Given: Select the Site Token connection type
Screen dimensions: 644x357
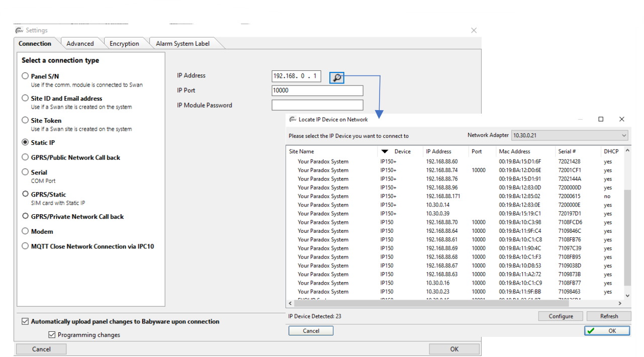Looking at the screenshot, I should pyautogui.click(x=25, y=120).
